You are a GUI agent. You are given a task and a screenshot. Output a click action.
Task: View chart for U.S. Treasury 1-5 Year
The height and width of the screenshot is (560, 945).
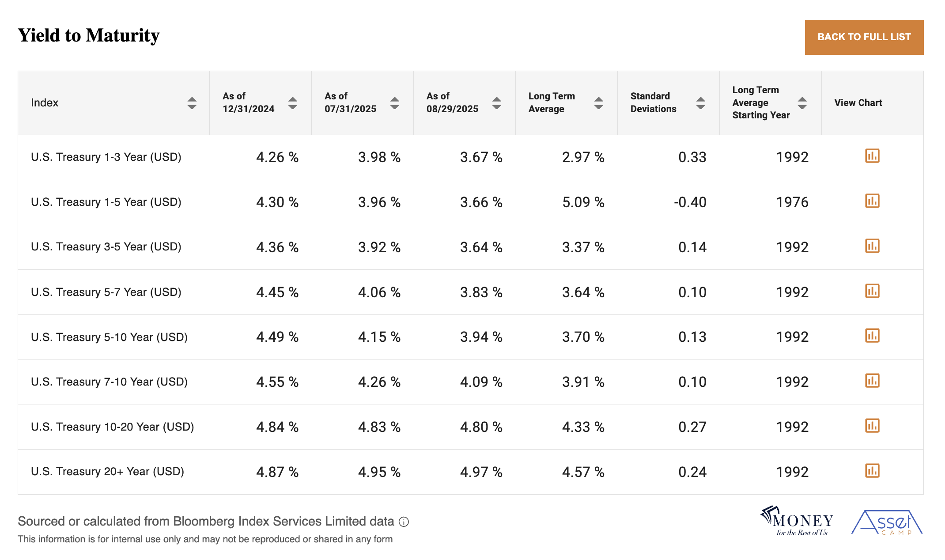(872, 201)
